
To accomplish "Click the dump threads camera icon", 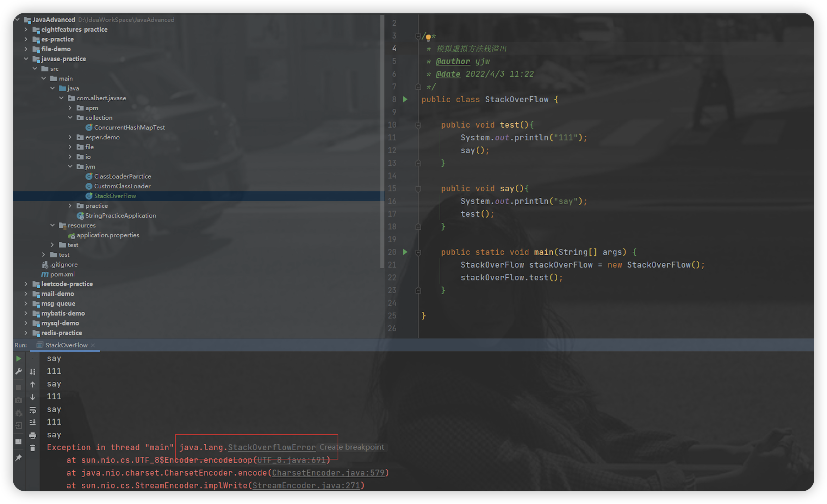I will [19, 400].
